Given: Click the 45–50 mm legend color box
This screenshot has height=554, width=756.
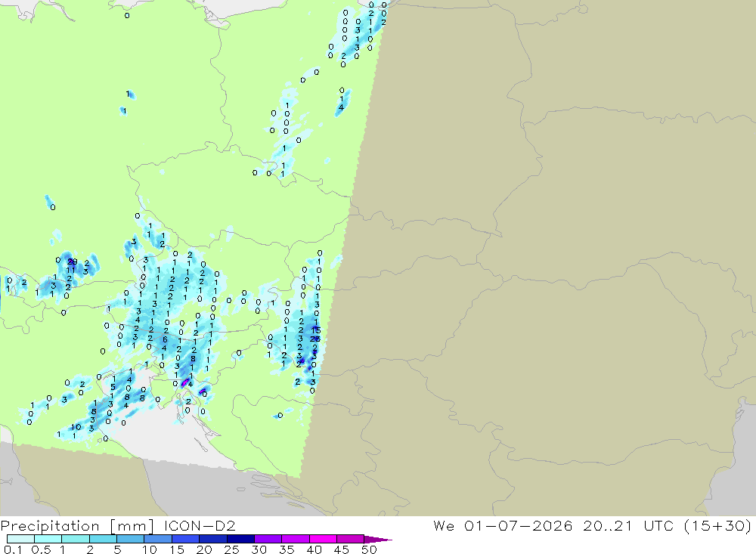Looking at the screenshot, I should [x=351, y=539].
